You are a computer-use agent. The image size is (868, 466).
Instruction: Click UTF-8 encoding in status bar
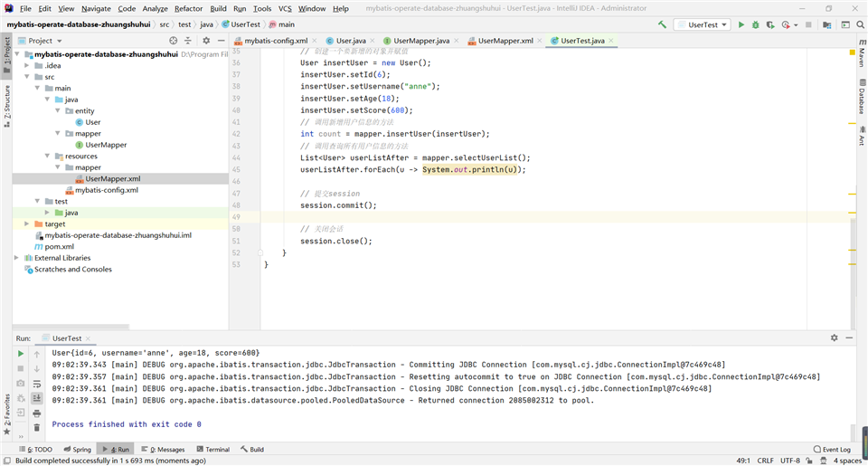790,461
